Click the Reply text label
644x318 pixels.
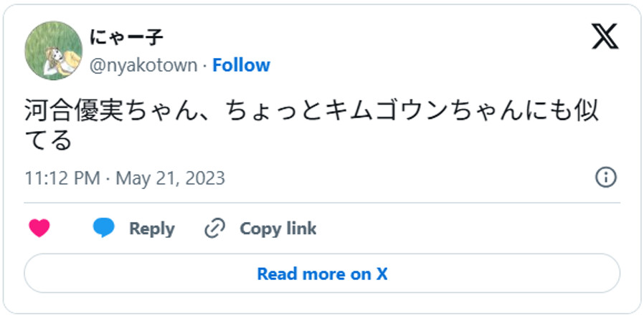coord(151,228)
